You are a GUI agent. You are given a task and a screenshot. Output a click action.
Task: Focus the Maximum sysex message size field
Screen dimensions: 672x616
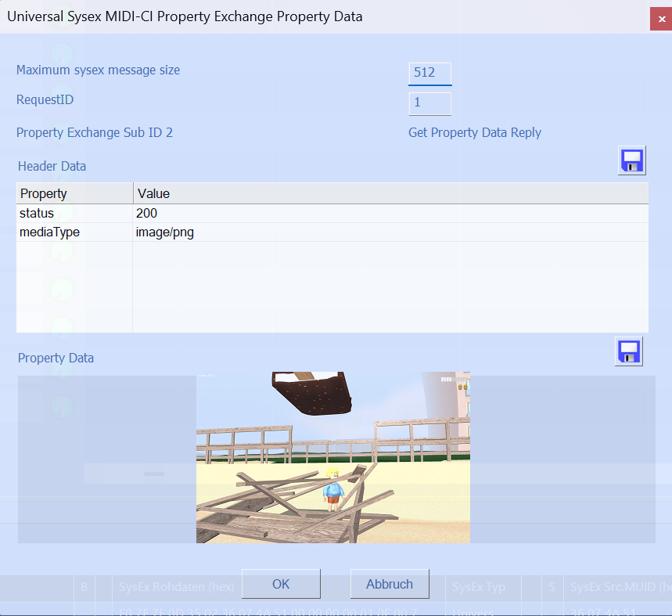pyautogui.click(x=429, y=74)
